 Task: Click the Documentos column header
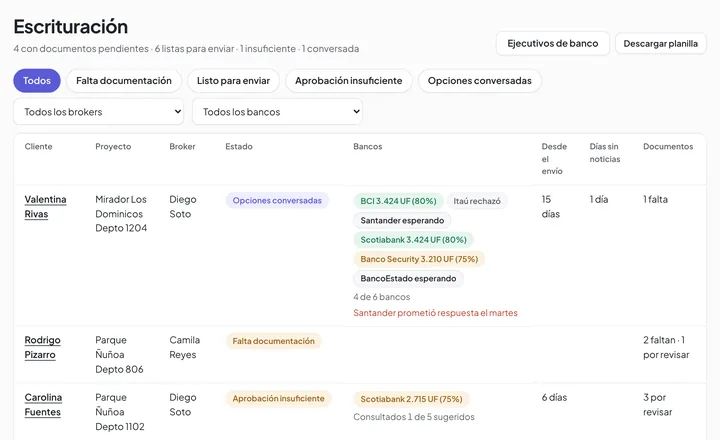668,147
